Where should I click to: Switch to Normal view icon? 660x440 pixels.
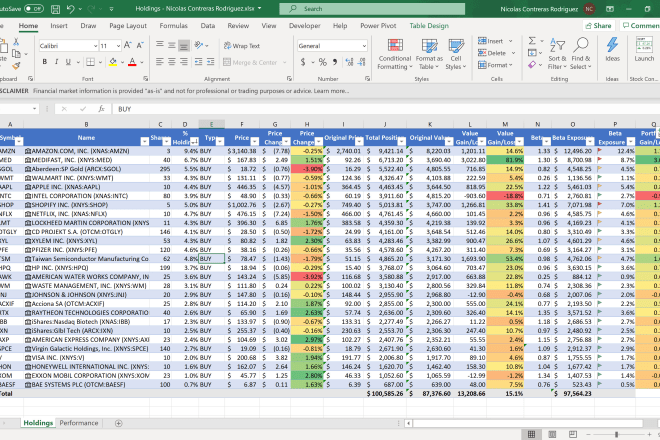[532, 434]
